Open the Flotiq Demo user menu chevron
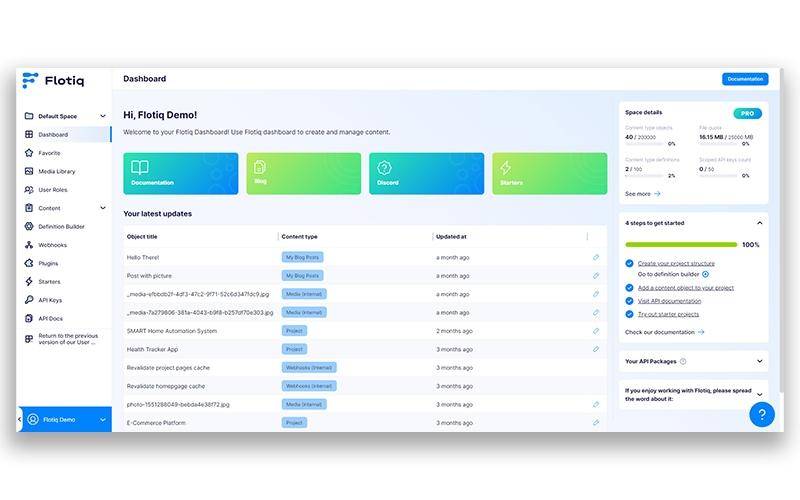 point(103,420)
